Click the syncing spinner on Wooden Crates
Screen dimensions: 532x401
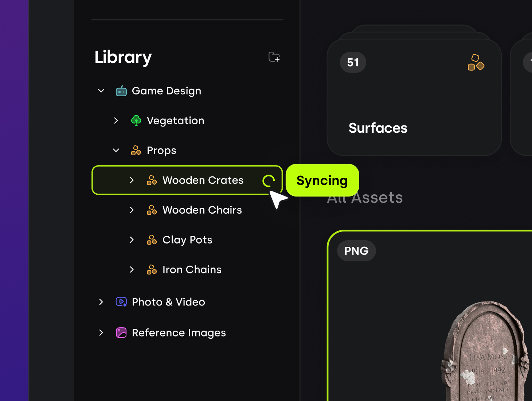point(269,180)
